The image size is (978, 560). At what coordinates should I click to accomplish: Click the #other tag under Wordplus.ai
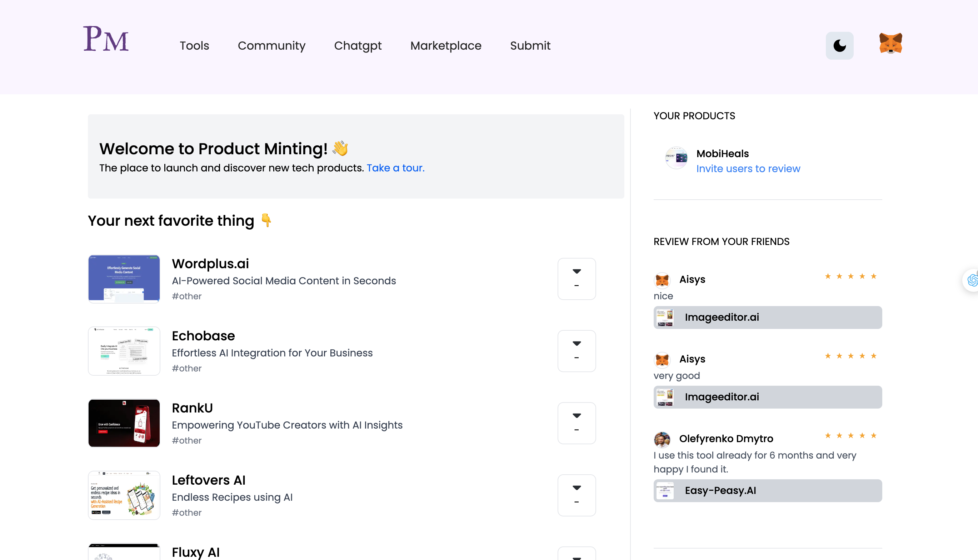coord(186,296)
